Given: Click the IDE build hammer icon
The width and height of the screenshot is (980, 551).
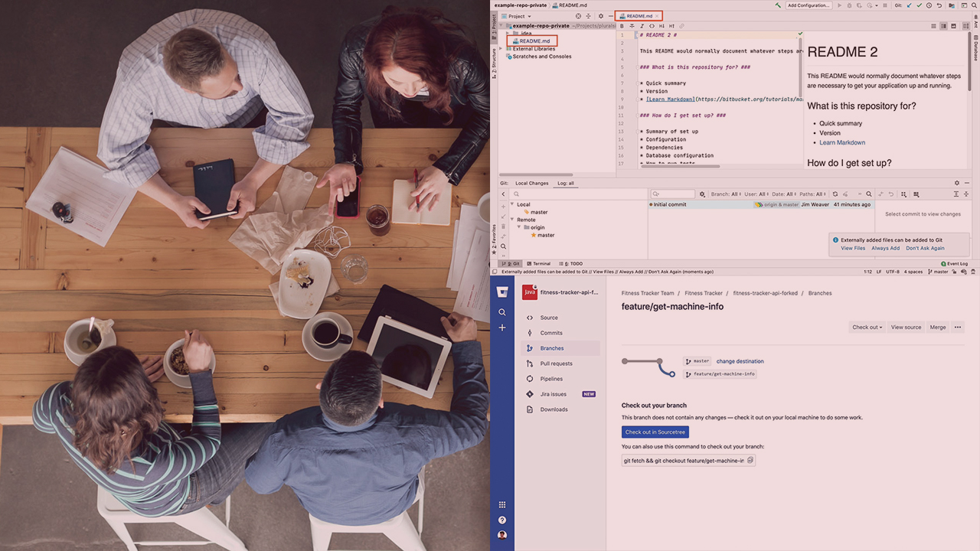Looking at the screenshot, I should point(778,5).
